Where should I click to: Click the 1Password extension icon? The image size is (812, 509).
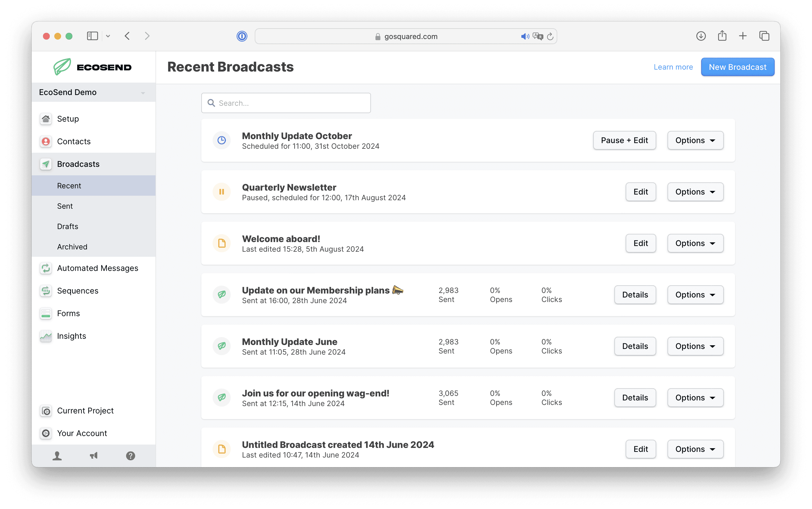coord(242,36)
